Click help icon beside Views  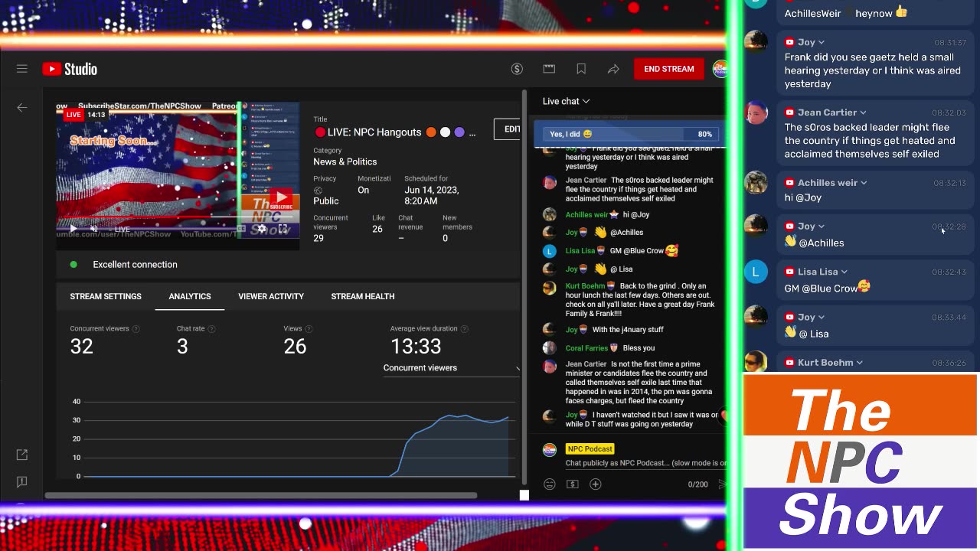pyautogui.click(x=309, y=329)
